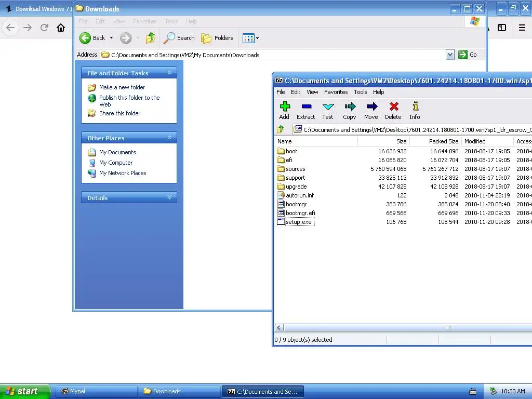Screen dimensions: 532x399
Task: Open My Computer from Other Places
Action: pyautogui.click(x=116, y=163)
